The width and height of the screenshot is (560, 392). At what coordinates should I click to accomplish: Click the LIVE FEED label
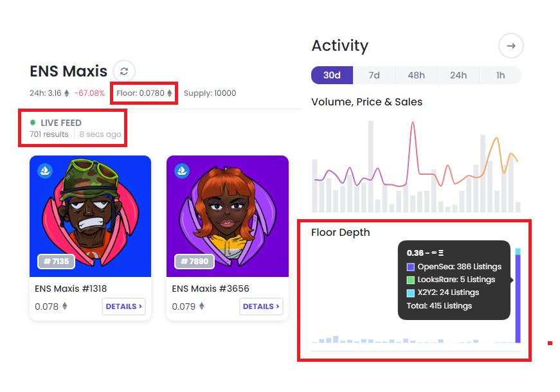pos(61,123)
